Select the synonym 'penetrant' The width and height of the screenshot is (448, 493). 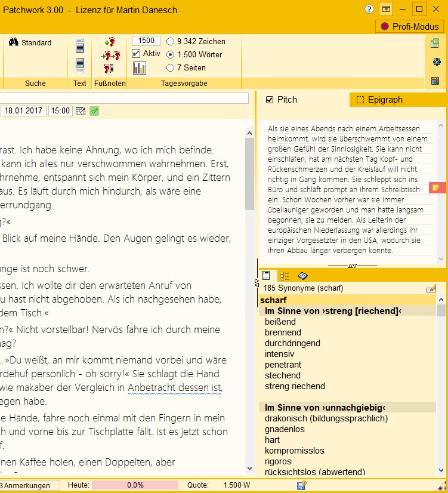[283, 365]
